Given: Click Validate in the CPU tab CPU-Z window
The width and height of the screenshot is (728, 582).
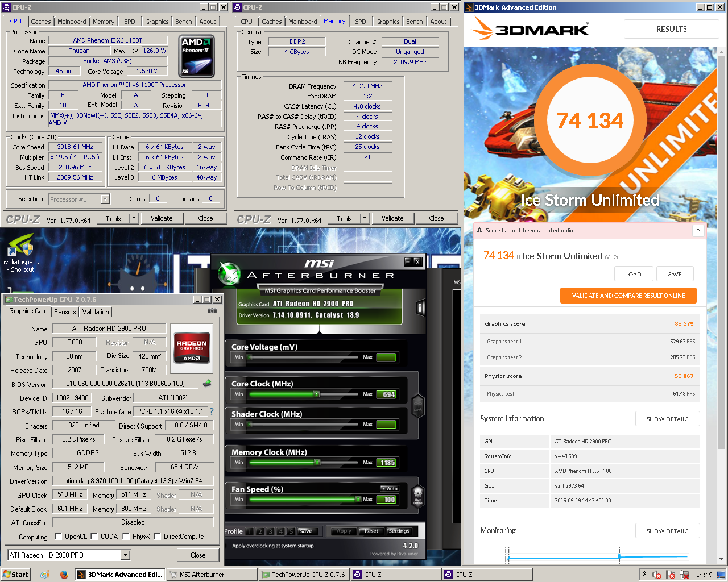Looking at the screenshot, I should pyautogui.click(x=162, y=218).
